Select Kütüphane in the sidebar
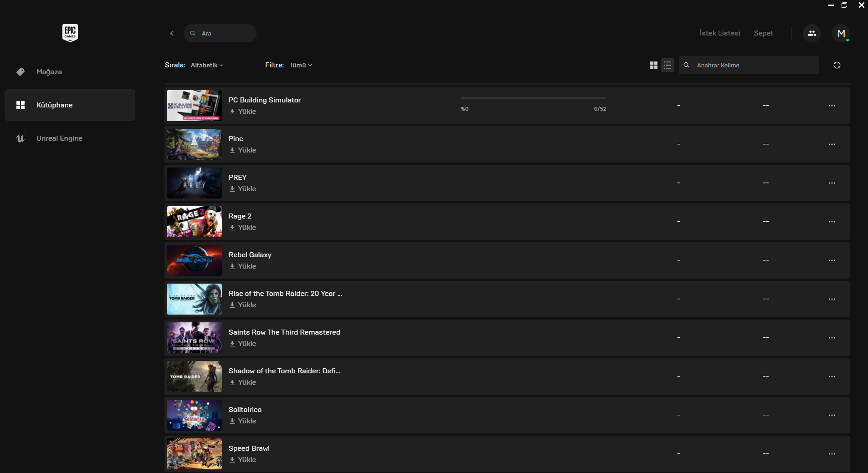The width and height of the screenshot is (868, 473). click(x=70, y=105)
